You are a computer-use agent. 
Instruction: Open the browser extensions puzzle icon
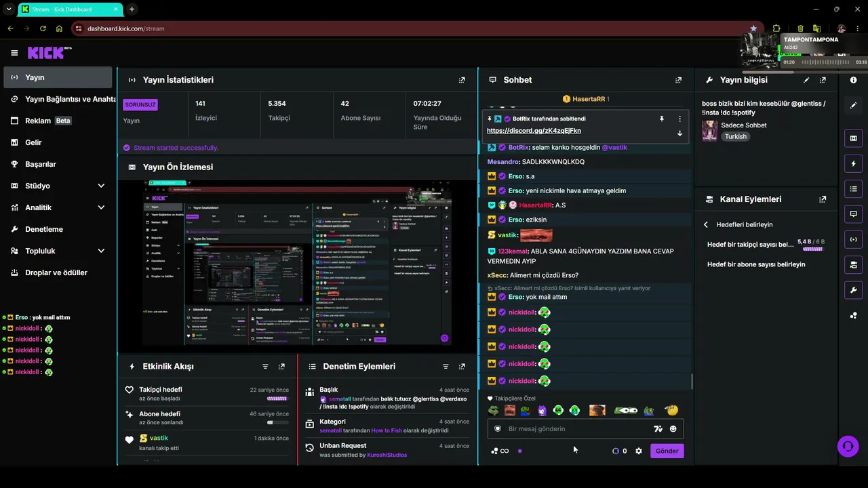pos(776,28)
